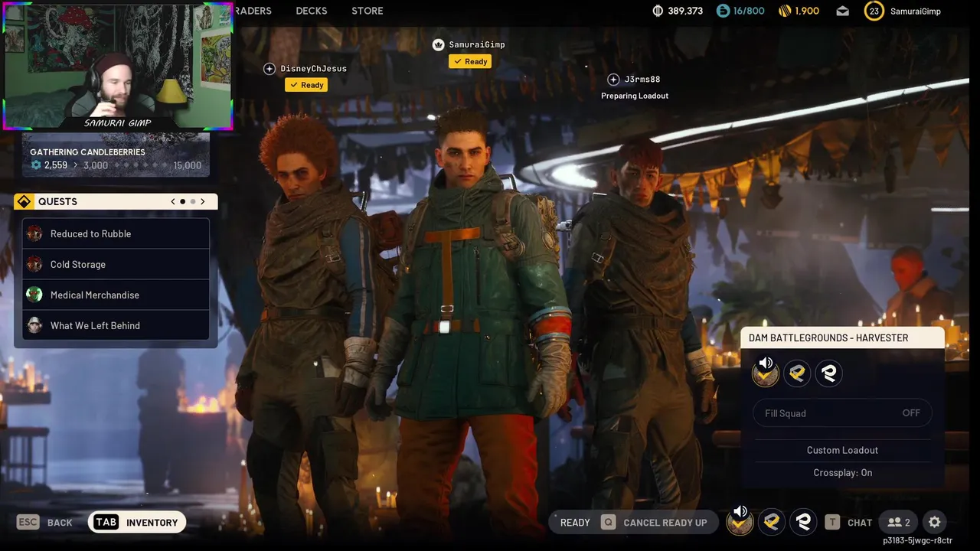
Task: Toggle DisneyChJesus Ready status badge
Action: pyautogui.click(x=306, y=85)
